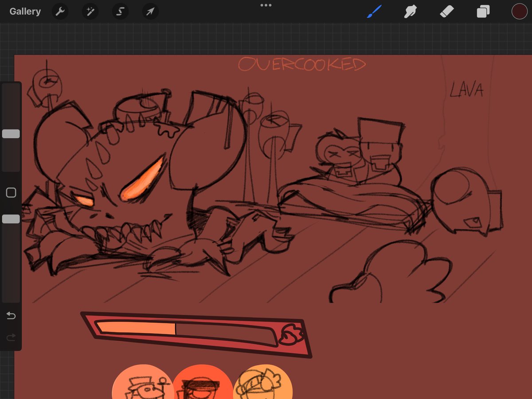Click the LAVA note on the canvas
Viewport: 532px width, 399px height.
466,90
